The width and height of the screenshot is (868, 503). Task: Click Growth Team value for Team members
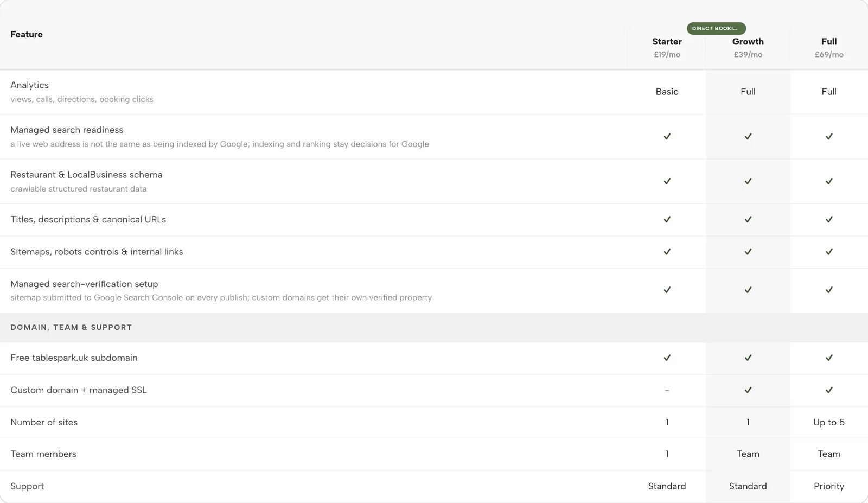[x=748, y=454]
